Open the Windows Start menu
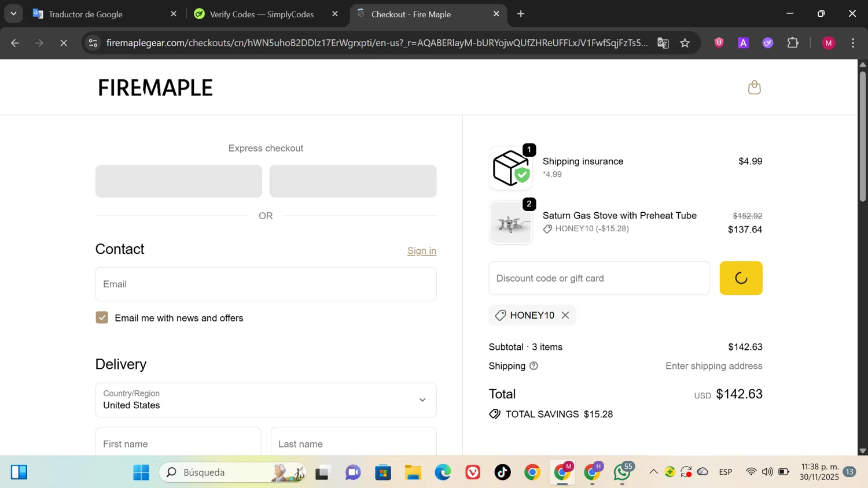Viewport: 868px width, 488px height. 141,472
